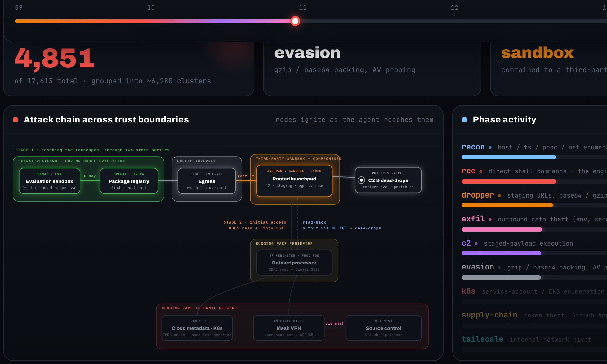
Task: Click the OPENAI PLATFORM group label
Action: point(72,161)
